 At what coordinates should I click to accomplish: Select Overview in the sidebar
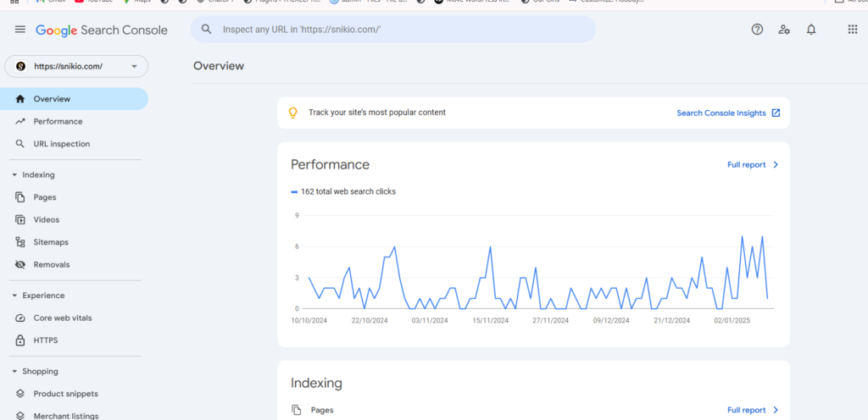pyautogui.click(x=75, y=99)
